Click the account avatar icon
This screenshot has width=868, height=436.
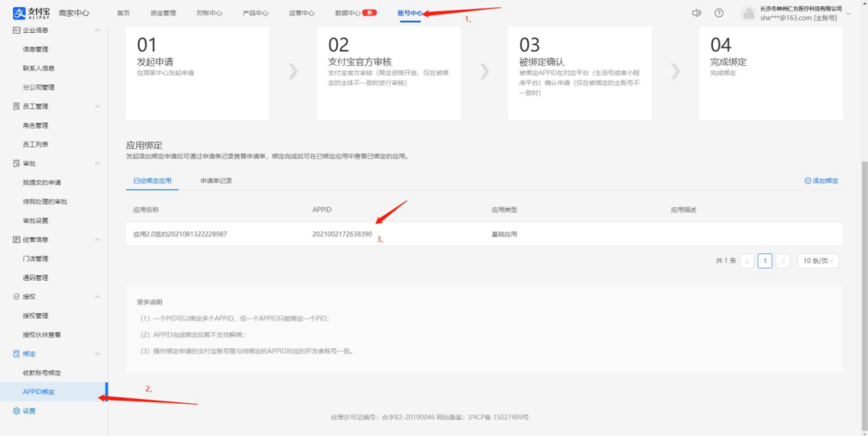[748, 14]
